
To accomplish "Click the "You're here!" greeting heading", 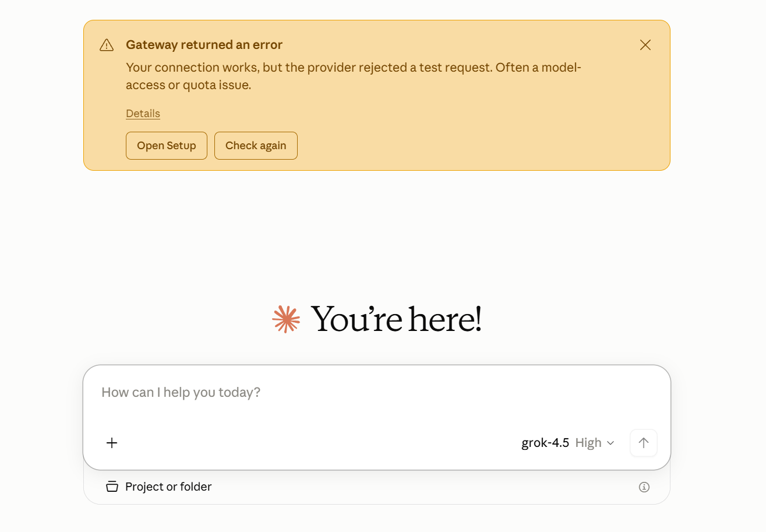I will (396, 319).
